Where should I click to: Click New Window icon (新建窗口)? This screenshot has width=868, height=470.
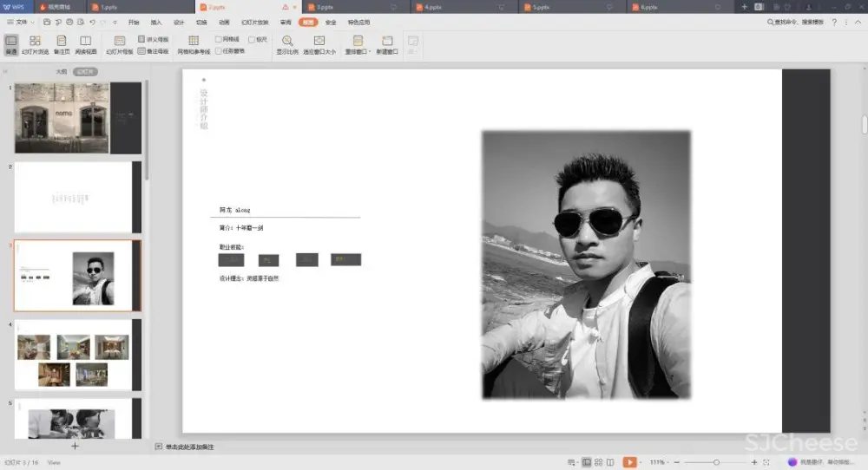pyautogui.click(x=387, y=44)
